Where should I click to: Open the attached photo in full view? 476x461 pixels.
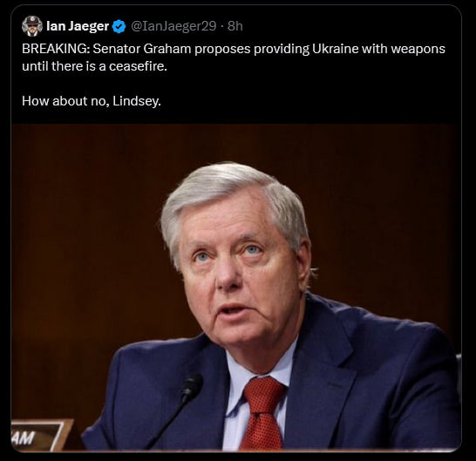(x=236, y=288)
